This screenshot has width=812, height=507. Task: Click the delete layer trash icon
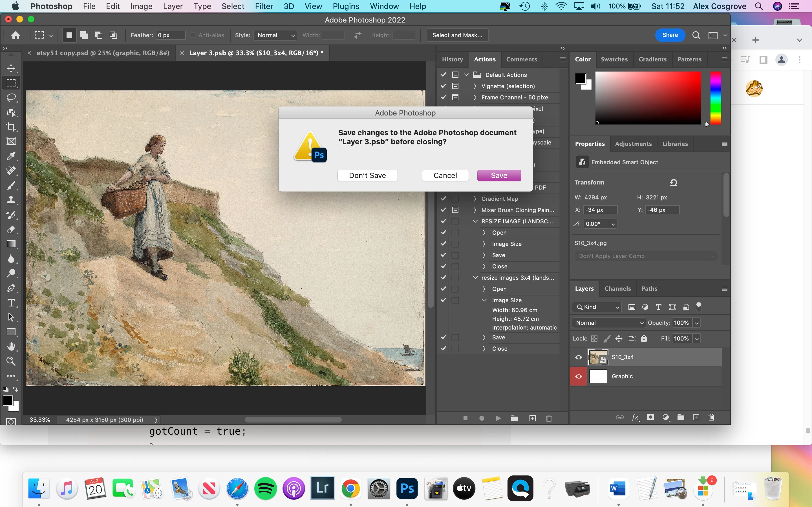(x=711, y=417)
